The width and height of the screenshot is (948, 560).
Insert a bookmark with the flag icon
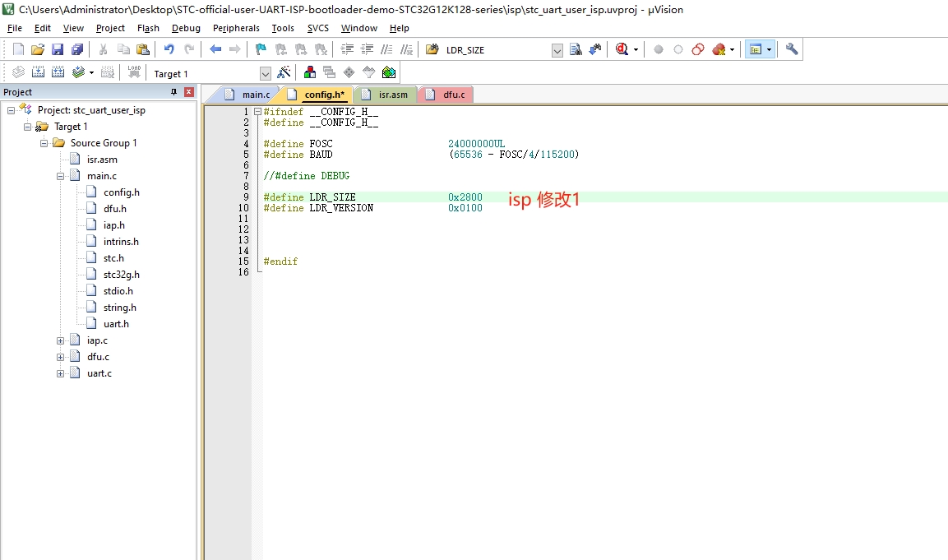261,49
